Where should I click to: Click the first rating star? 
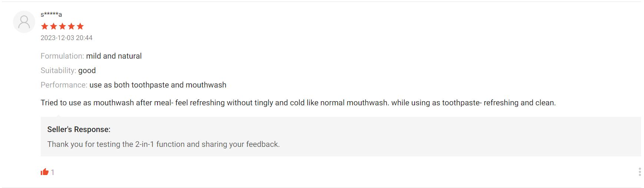44,26
